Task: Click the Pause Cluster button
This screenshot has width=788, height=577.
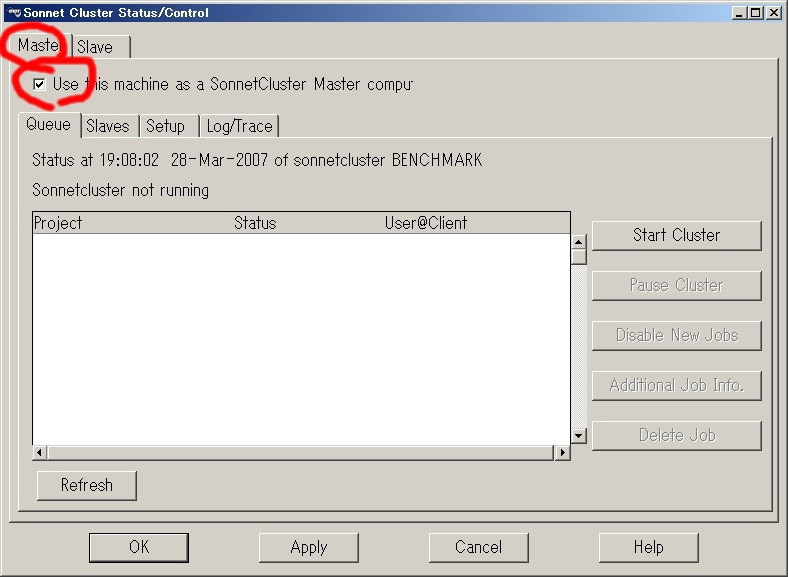Action: point(676,285)
